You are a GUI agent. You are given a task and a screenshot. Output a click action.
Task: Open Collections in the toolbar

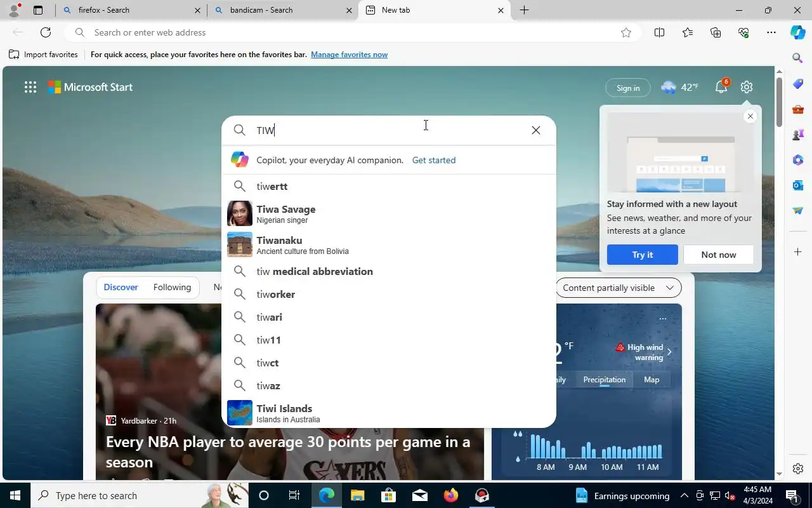[716, 32]
